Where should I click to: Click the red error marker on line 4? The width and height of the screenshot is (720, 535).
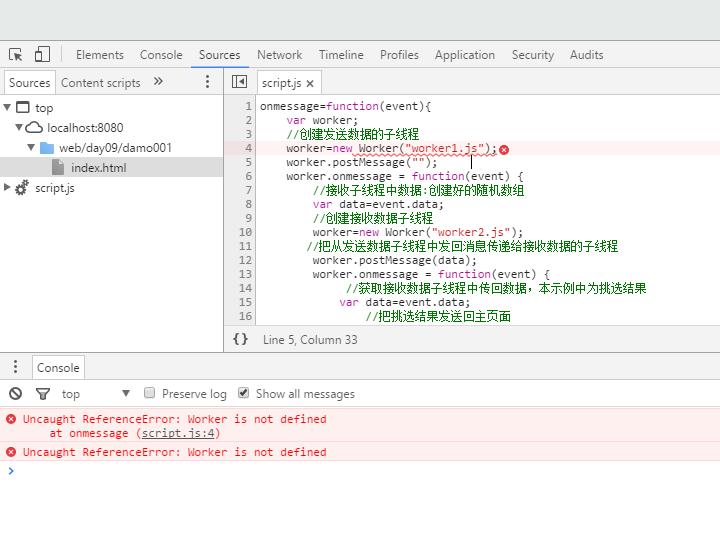(x=504, y=150)
